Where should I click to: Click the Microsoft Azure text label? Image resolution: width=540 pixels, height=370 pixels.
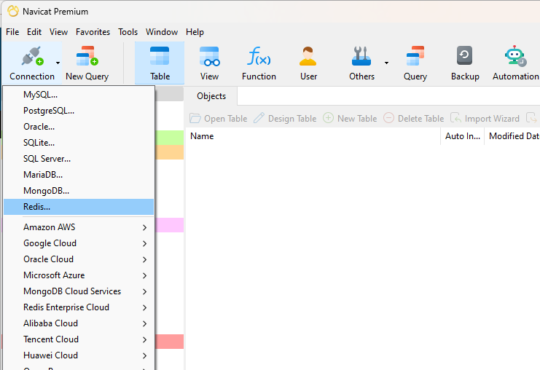(54, 275)
